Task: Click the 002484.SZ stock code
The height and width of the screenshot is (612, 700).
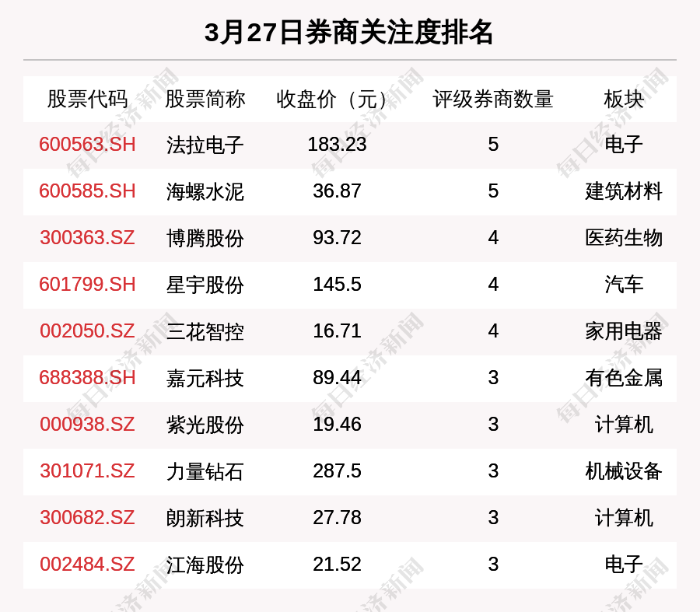Action: point(87,565)
